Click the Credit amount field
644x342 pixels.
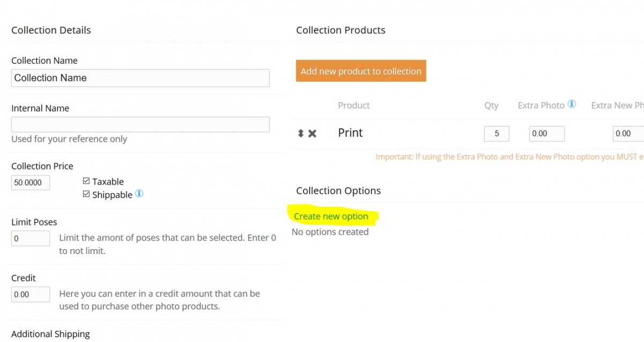pos(31,294)
